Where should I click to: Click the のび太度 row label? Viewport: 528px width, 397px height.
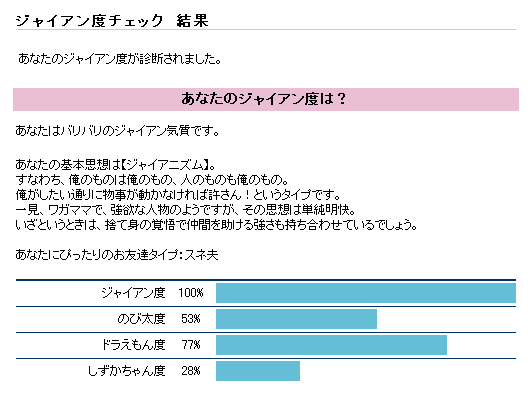point(141,319)
